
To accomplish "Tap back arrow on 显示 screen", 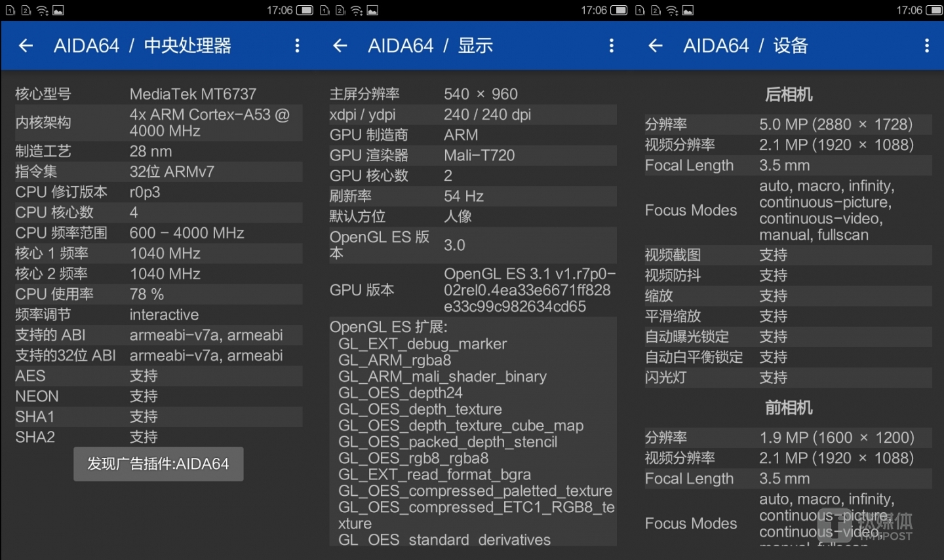I will (340, 45).
